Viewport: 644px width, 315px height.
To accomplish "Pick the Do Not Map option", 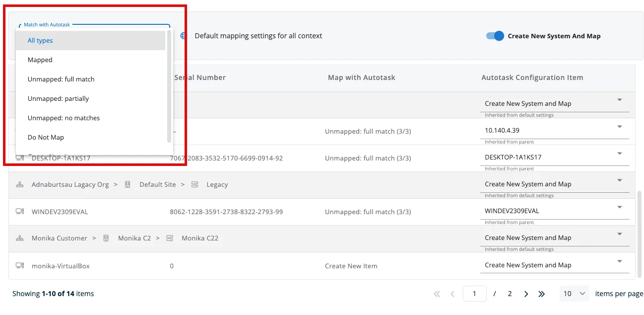I will click(x=46, y=137).
